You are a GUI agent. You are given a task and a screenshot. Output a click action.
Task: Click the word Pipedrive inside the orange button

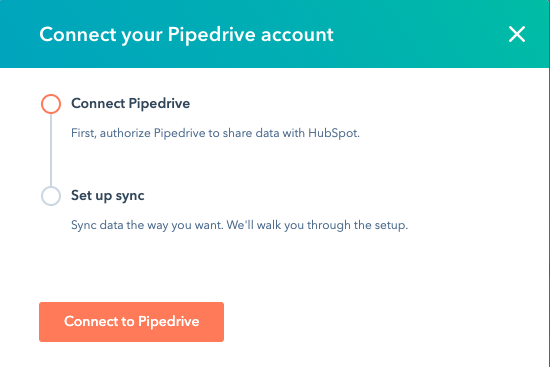169,322
